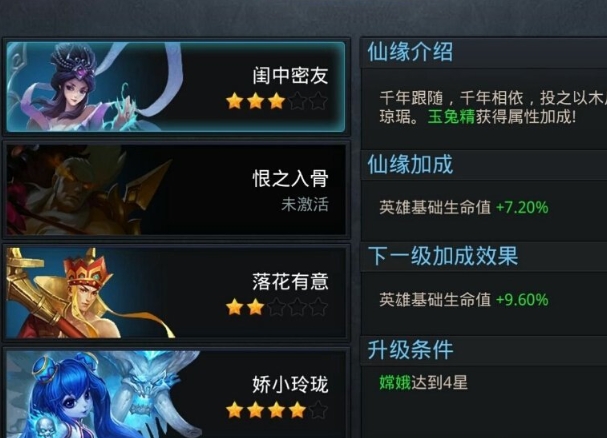
Task: Click the fourth gold star of 娇小玲珑
Action: pyautogui.click(x=297, y=410)
